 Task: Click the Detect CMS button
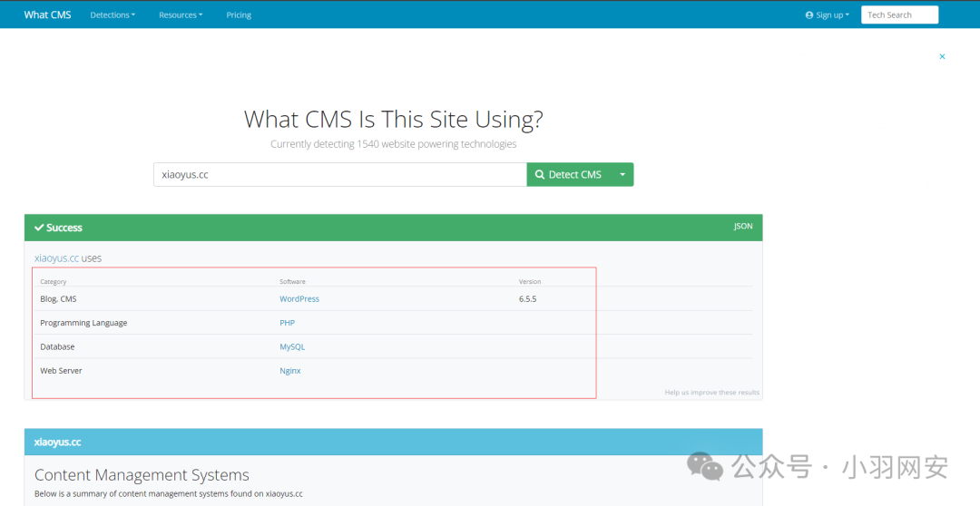point(569,174)
